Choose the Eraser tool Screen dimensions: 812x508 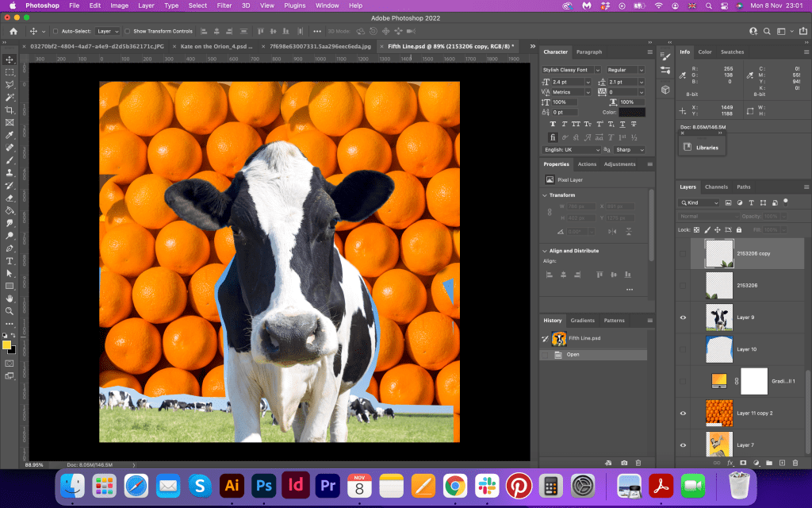[x=10, y=198]
